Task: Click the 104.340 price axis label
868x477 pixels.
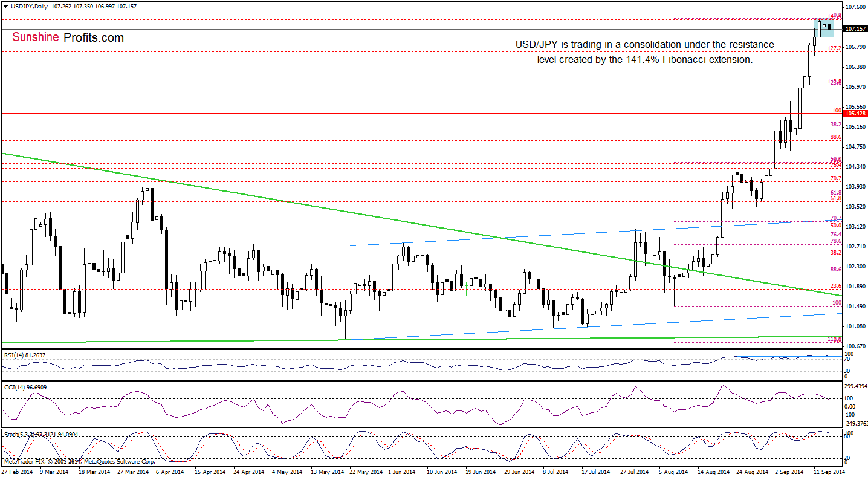Action: [855, 166]
